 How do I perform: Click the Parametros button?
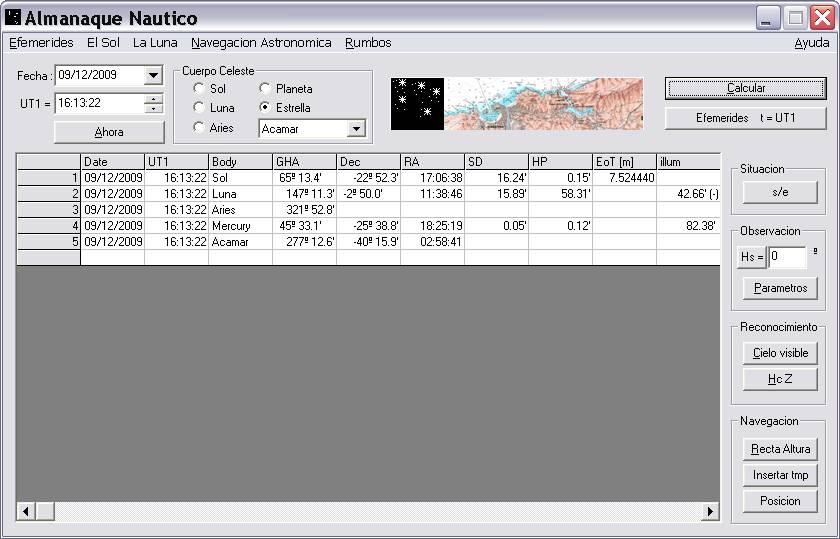779,289
